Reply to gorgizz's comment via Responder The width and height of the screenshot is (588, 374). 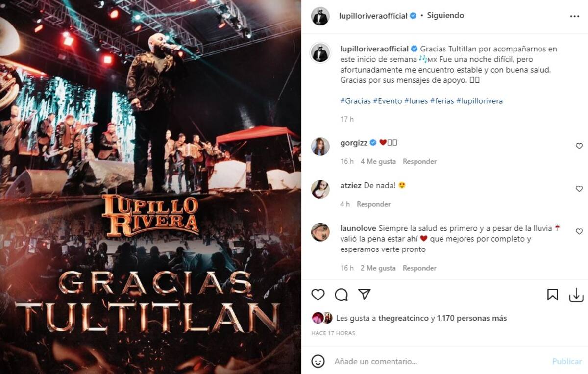click(x=419, y=161)
